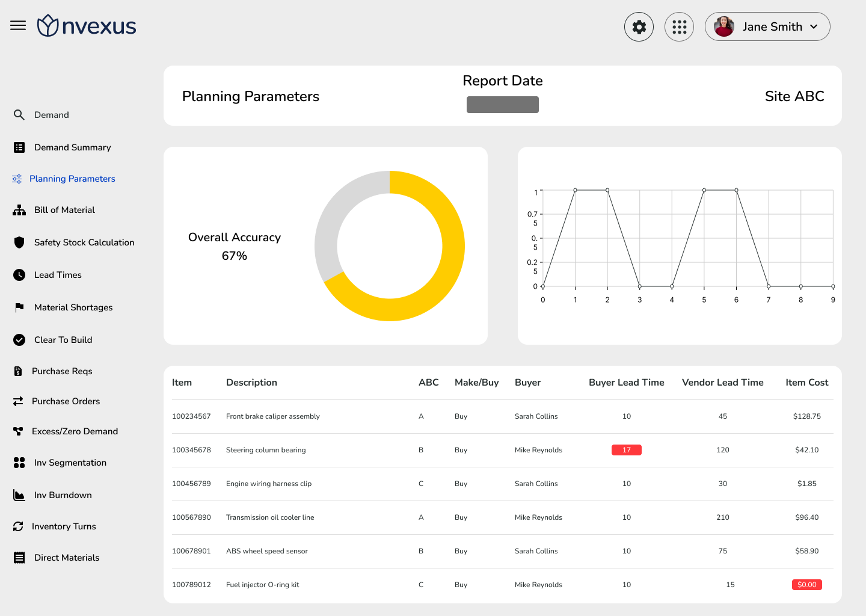This screenshot has height=616, width=866.
Task: Click 'Engine wiring harness clip' description
Action: [x=269, y=484]
